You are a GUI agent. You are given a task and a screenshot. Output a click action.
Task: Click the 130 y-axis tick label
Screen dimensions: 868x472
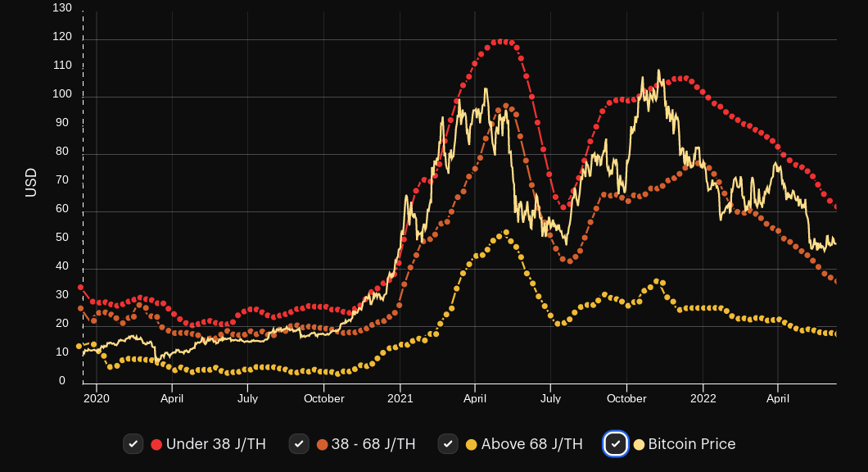[x=61, y=8]
